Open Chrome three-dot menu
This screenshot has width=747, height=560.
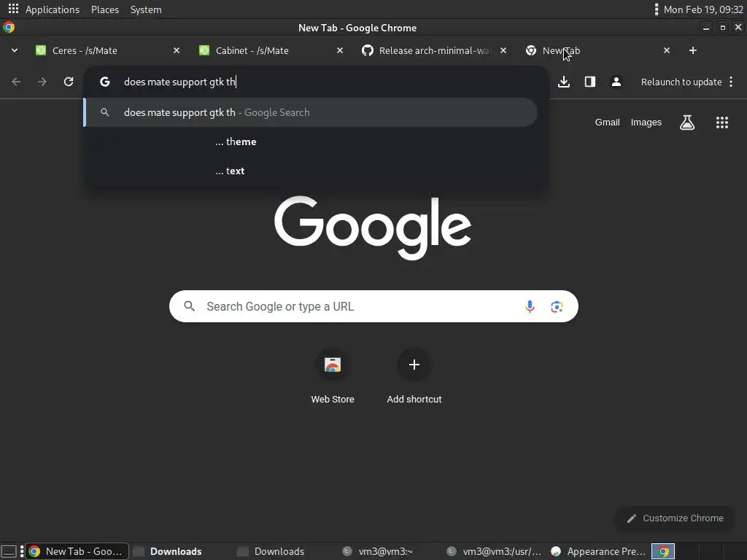pyautogui.click(x=731, y=82)
